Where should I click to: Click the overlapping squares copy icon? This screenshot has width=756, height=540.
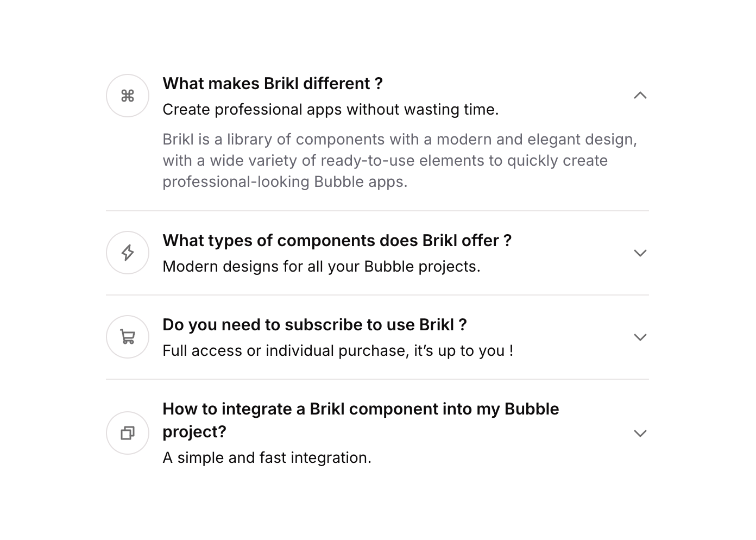click(x=128, y=433)
